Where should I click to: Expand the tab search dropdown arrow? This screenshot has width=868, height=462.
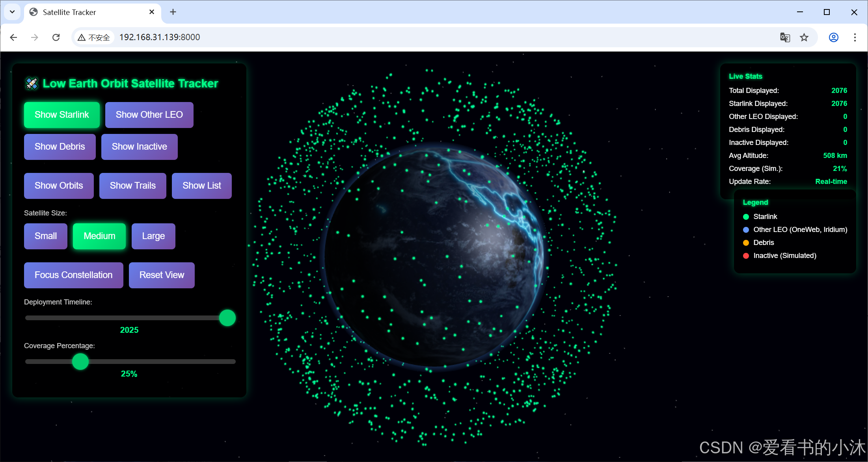coord(12,12)
